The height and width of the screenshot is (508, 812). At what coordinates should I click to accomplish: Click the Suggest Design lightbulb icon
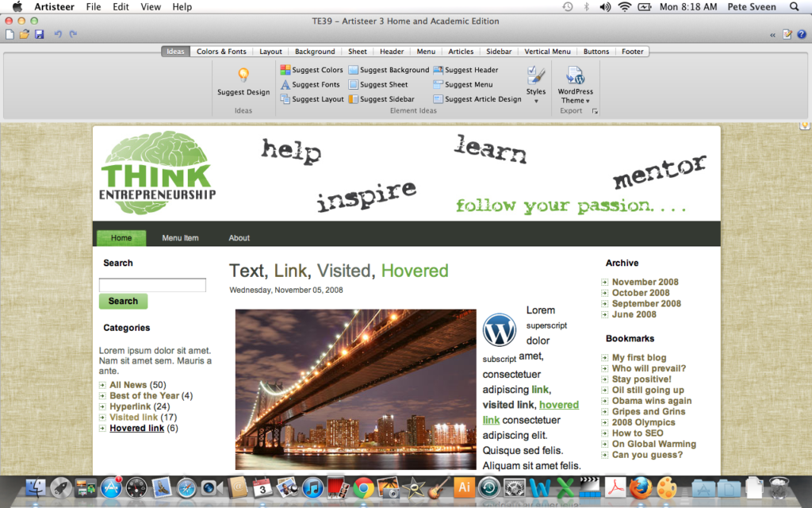[x=243, y=75]
